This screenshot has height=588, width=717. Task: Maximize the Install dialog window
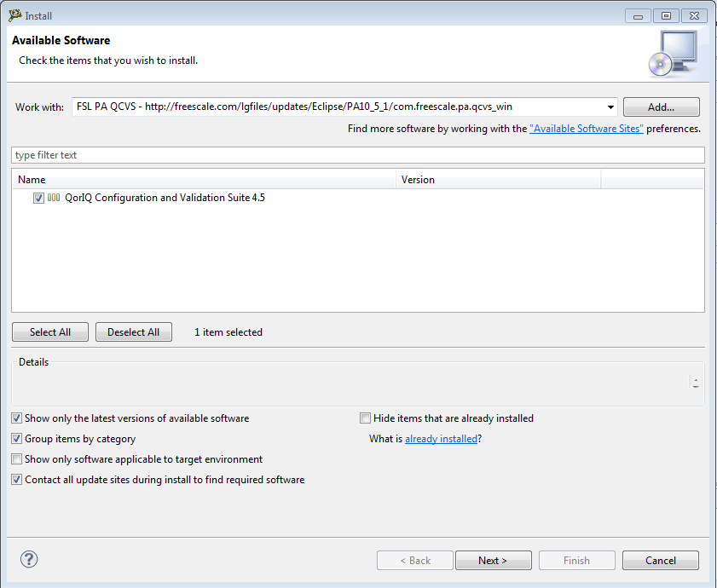[666, 15]
